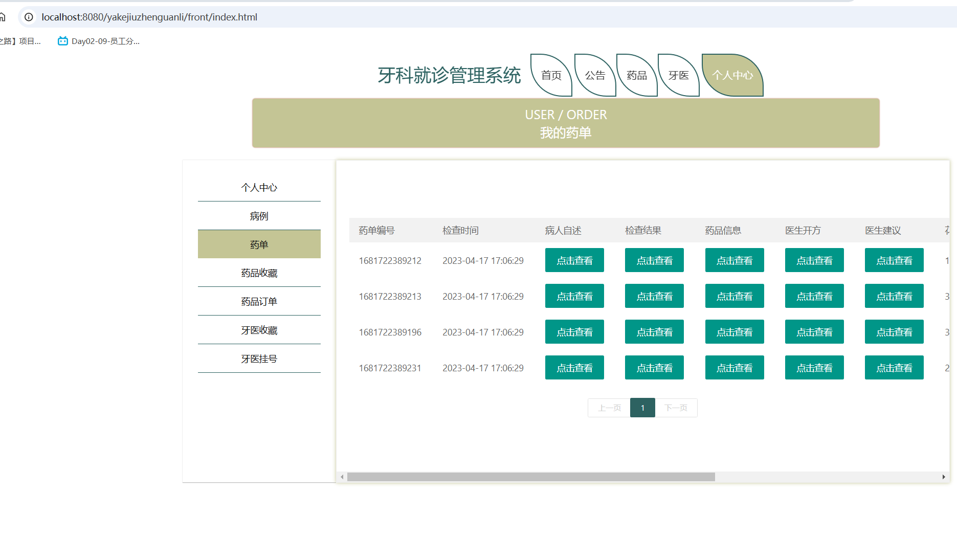Image resolution: width=957 pixels, height=560 pixels.
Task: Select 牙医挂号 in the sidebar
Action: tap(259, 359)
